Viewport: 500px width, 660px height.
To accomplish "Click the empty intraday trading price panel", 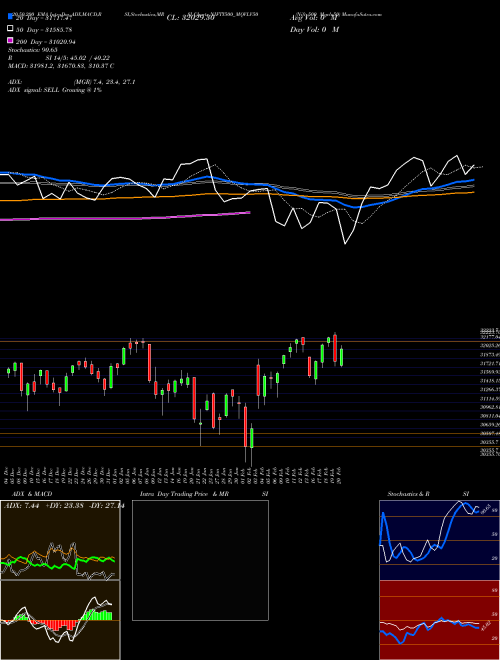I will [x=200, y=560].
